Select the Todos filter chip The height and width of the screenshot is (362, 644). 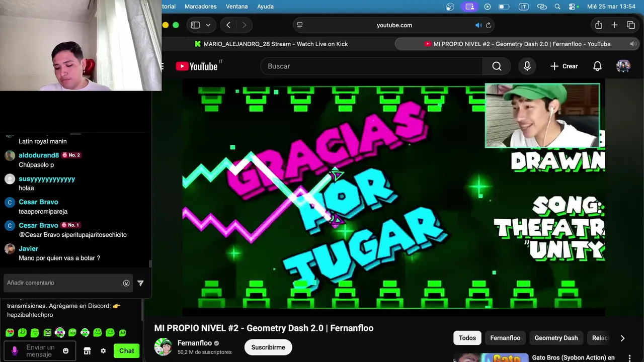pyautogui.click(x=467, y=338)
